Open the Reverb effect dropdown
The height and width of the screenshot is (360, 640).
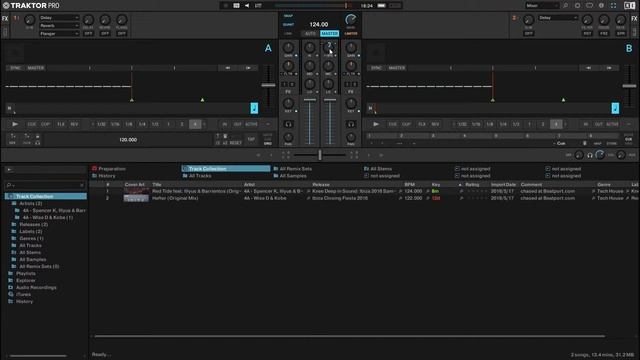point(59,25)
